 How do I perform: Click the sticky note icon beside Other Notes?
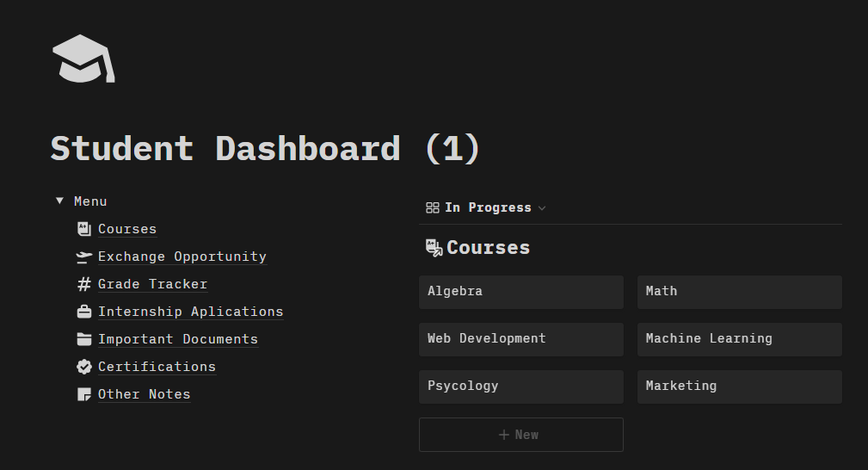click(x=83, y=394)
